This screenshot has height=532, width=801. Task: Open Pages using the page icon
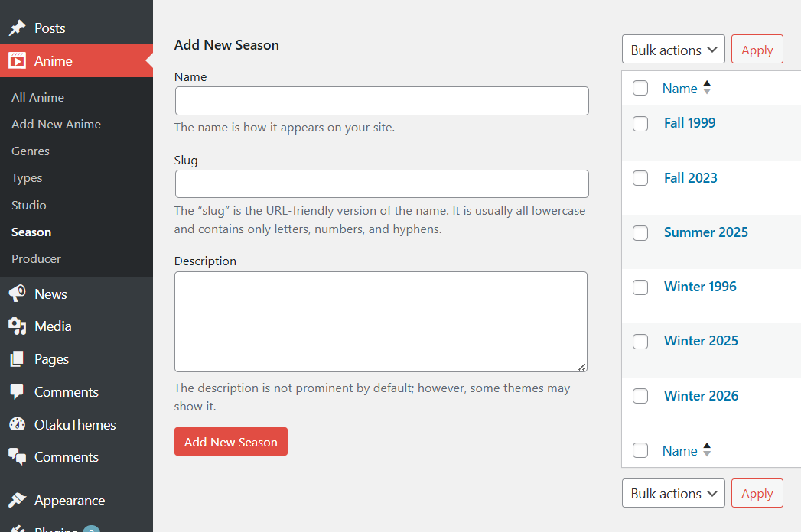[x=17, y=358]
